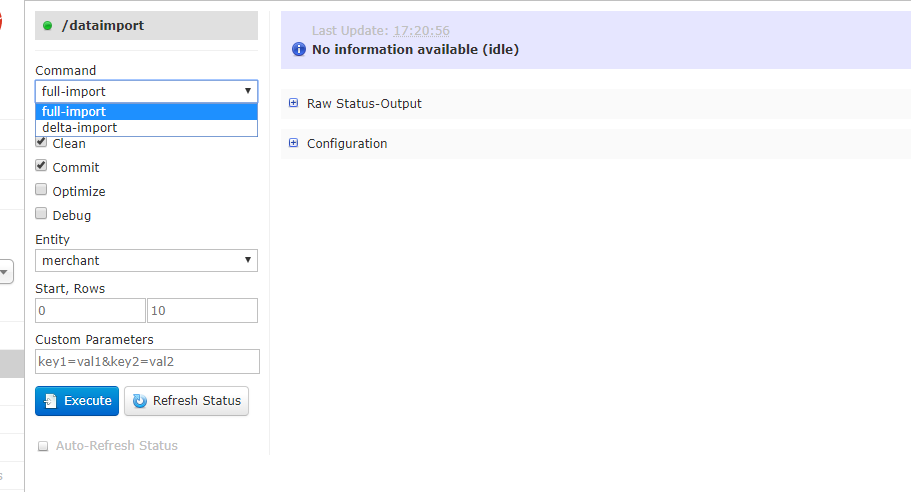
Task: Select full-import option in the open list
Action: (146, 112)
